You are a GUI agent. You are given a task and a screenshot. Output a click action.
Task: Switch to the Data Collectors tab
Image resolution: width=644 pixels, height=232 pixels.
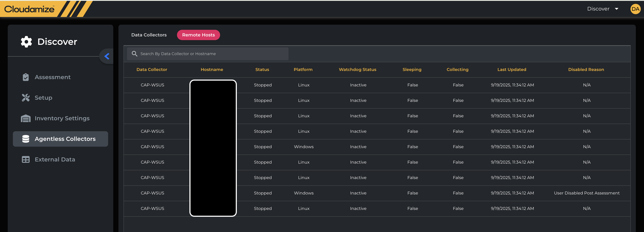click(149, 35)
